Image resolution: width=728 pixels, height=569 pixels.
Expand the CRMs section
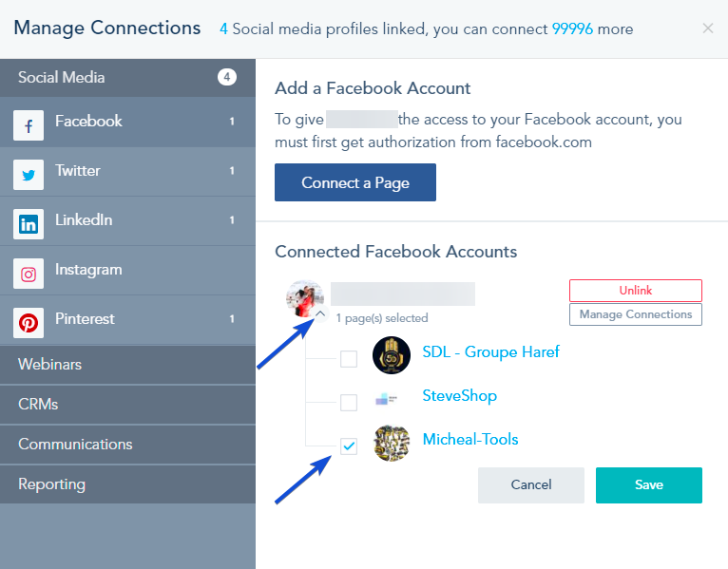pos(127,405)
